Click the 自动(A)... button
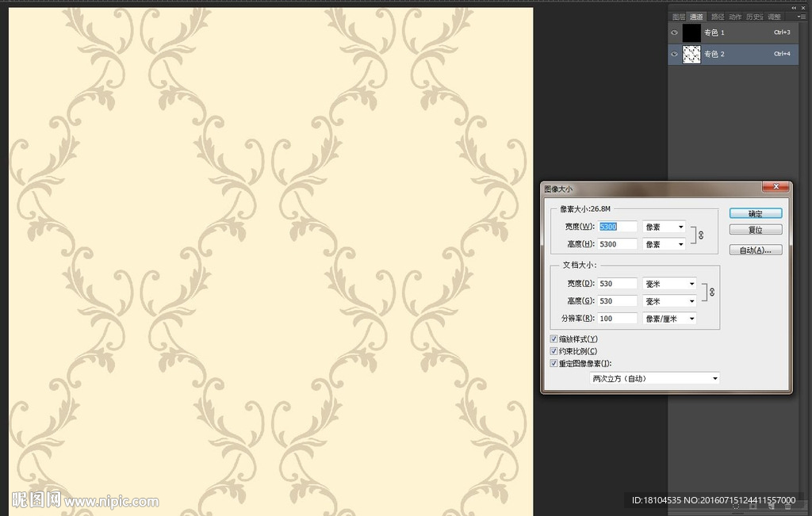This screenshot has height=516, width=812. tap(756, 250)
